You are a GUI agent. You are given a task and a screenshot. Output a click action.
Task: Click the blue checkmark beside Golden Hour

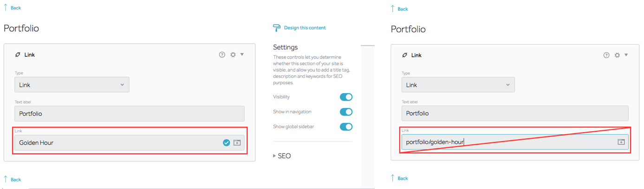pyautogui.click(x=226, y=143)
